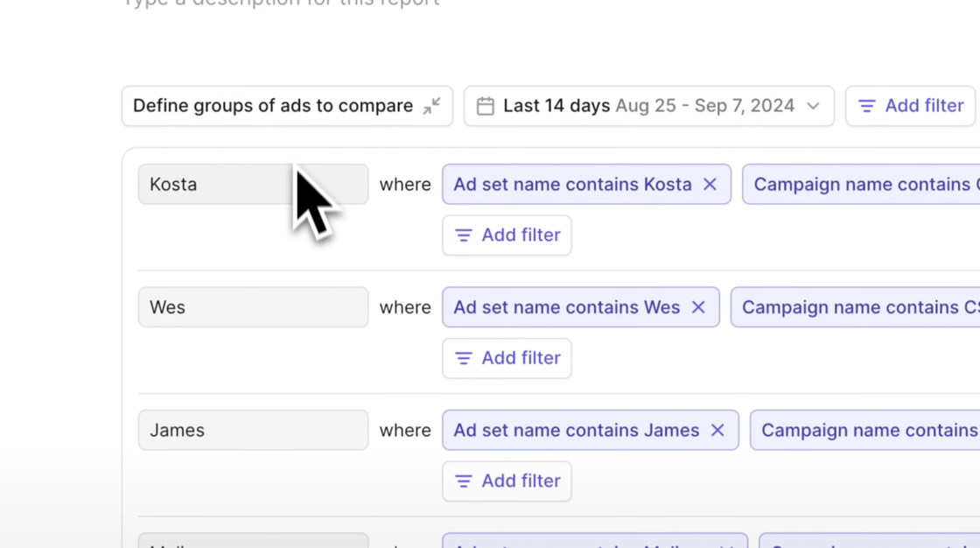Collapse the Define groups of ads to compare panel

coord(273,106)
